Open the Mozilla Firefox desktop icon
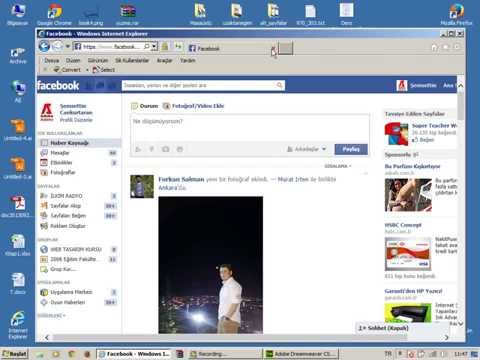The image size is (480, 360). 456,14
